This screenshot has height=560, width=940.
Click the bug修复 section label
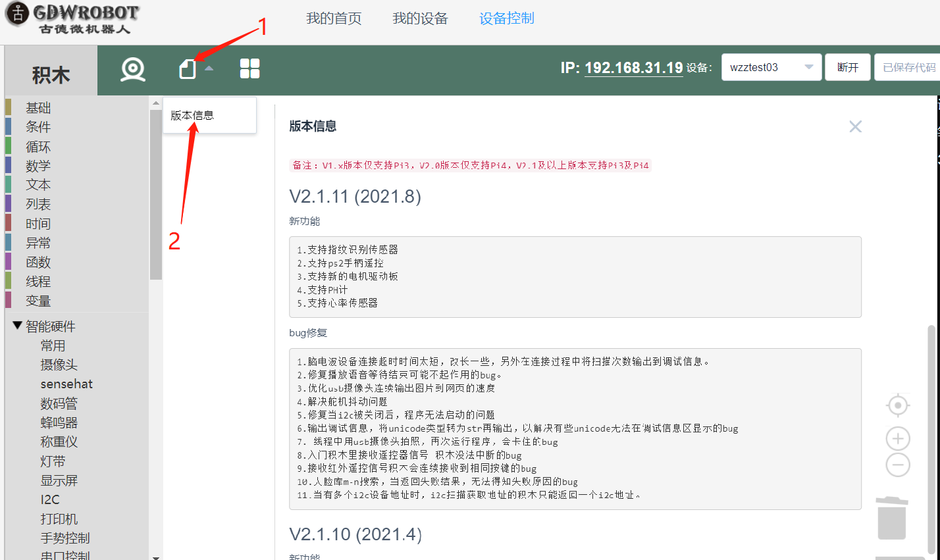click(x=308, y=333)
